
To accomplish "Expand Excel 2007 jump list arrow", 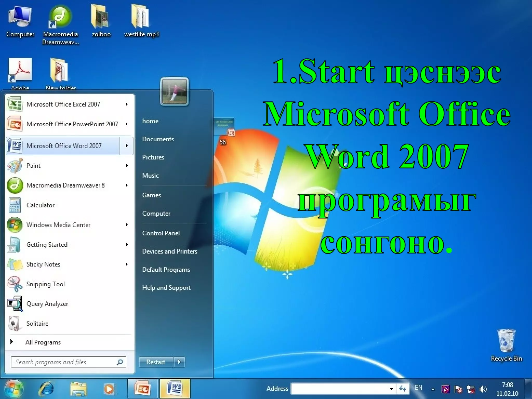I will tap(127, 104).
